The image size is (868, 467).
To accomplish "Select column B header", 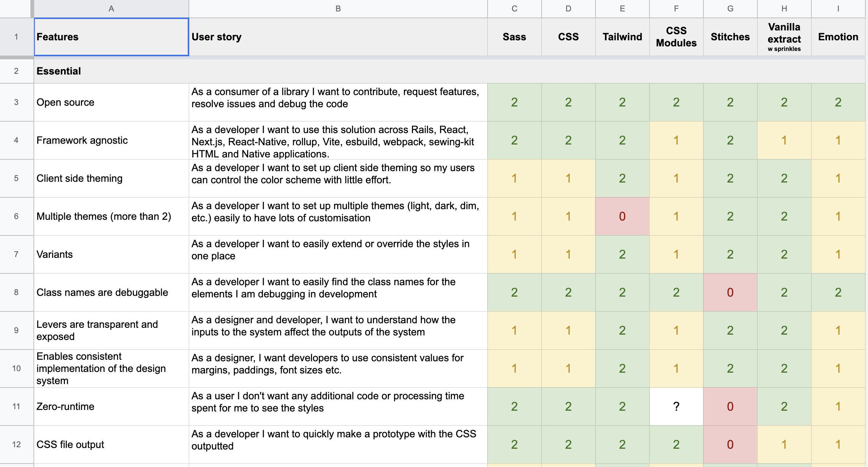I will pyautogui.click(x=338, y=9).
